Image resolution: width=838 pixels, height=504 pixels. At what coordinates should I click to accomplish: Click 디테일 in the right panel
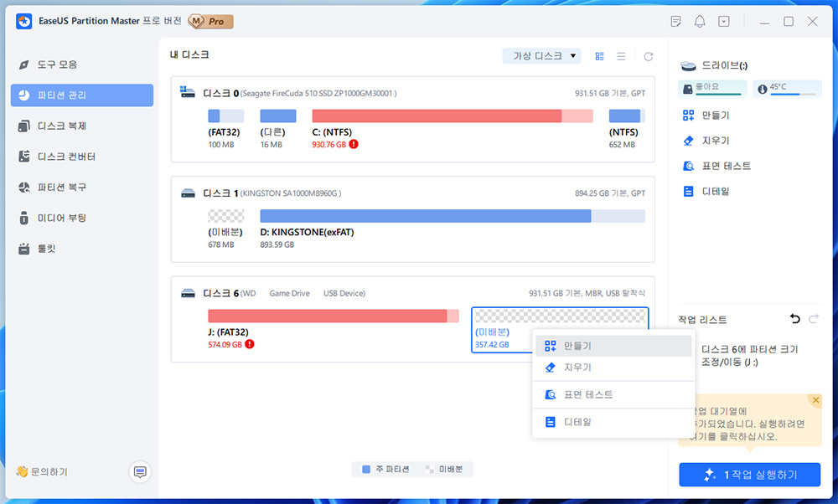pyautogui.click(x=706, y=191)
